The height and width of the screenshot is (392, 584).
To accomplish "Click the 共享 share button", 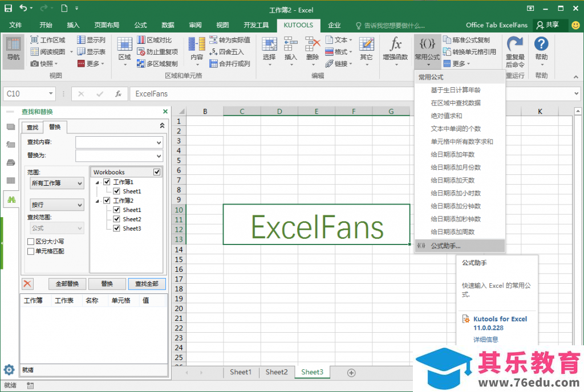I will [x=548, y=25].
